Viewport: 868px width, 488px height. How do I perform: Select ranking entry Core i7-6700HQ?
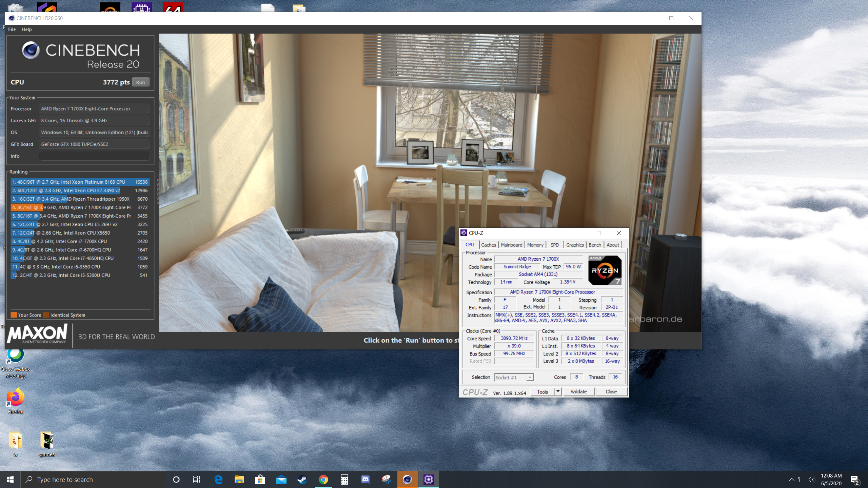(80, 250)
